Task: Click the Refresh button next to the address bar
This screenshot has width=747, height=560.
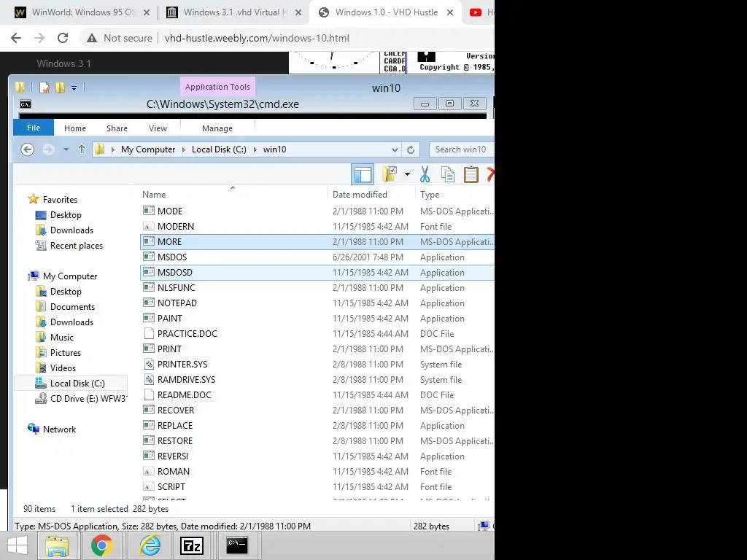Action: [x=410, y=149]
